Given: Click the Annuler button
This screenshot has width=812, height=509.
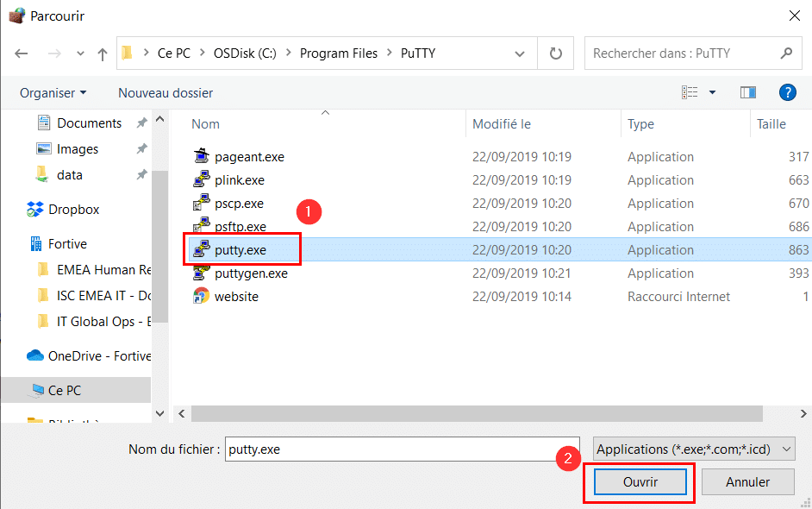Looking at the screenshot, I should (x=748, y=482).
